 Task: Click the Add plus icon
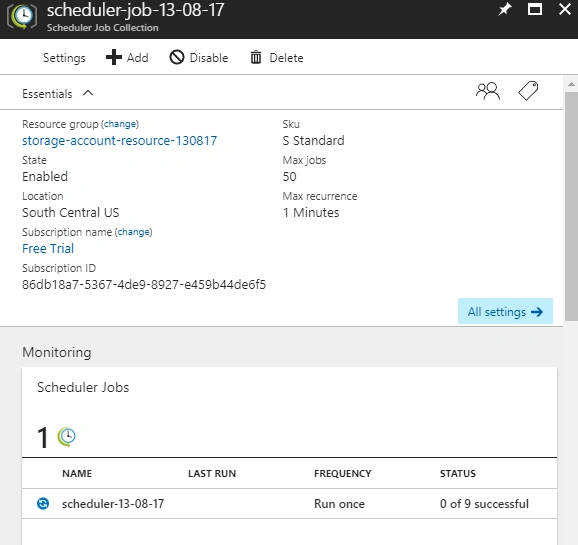[114, 57]
